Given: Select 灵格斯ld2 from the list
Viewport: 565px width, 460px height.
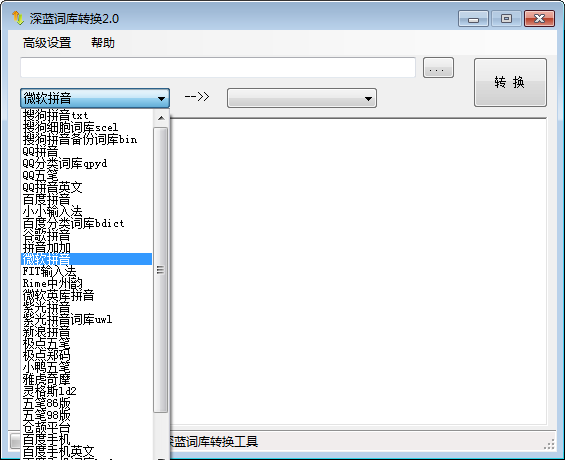Looking at the screenshot, I should pyautogui.click(x=86, y=391).
